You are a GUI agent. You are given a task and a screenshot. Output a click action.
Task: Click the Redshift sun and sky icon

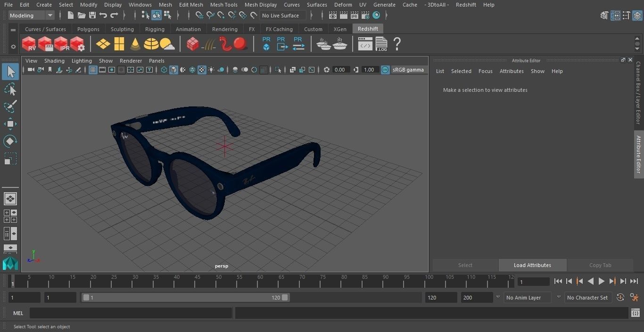coord(167,45)
